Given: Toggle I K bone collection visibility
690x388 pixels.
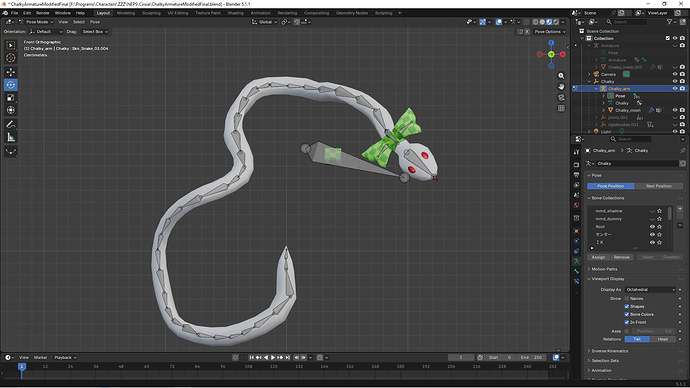Looking at the screenshot, I should [652, 242].
